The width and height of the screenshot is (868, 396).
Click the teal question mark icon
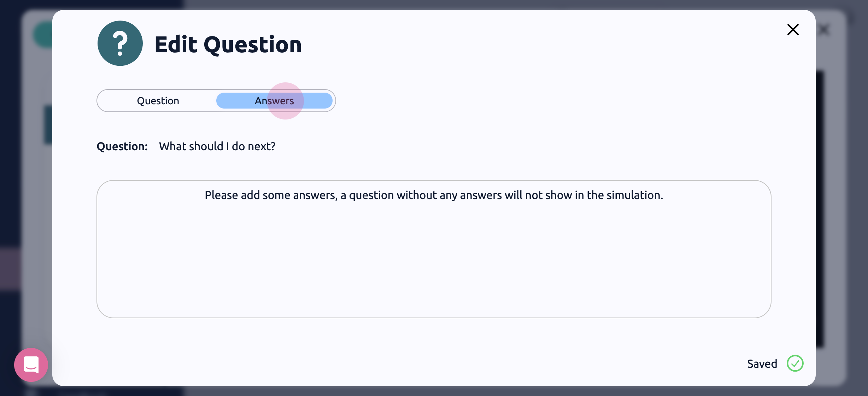click(x=120, y=43)
